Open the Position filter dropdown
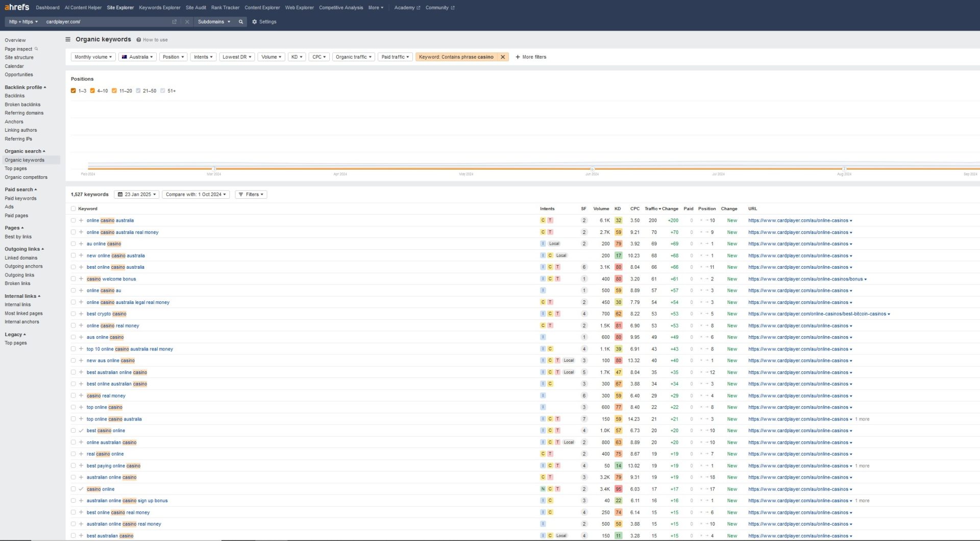 pyautogui.click(x=174, y=57)
